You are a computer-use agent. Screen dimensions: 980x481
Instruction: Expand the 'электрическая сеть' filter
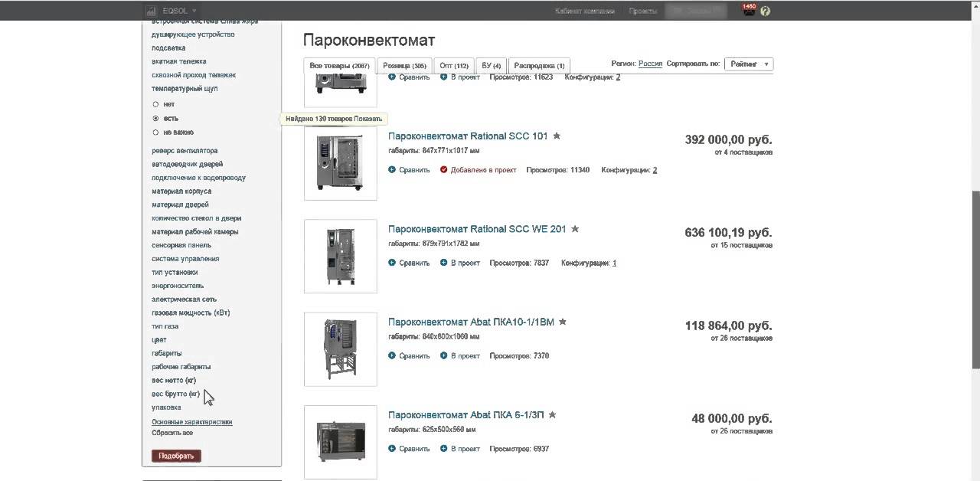tap(184, 299)
